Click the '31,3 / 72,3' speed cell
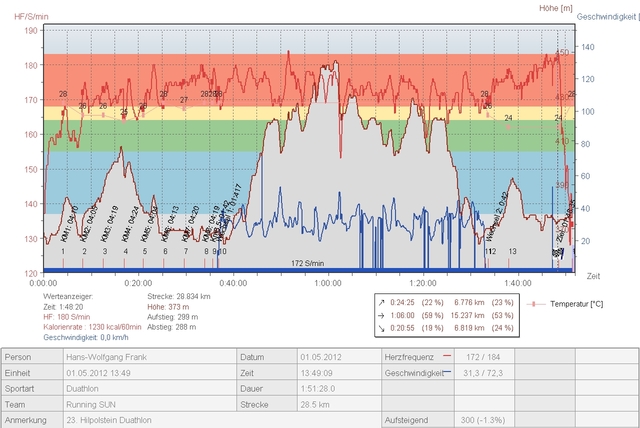The height and width of the screenshot is (428, 640). coord(483,373)
